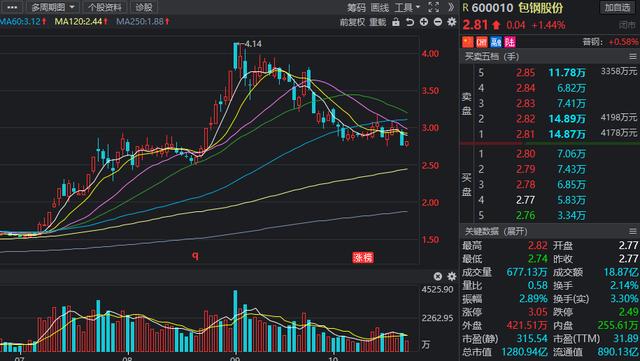Open main chart settings gear
Image resolution: width=640 pixels, height=361 pixels.
tap(451, 22)
